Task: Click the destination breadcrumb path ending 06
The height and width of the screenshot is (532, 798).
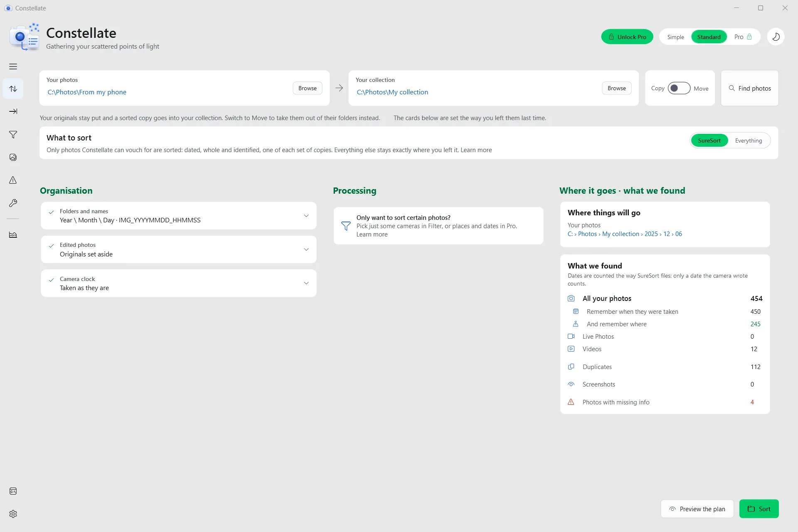Action: coord(625,234)
